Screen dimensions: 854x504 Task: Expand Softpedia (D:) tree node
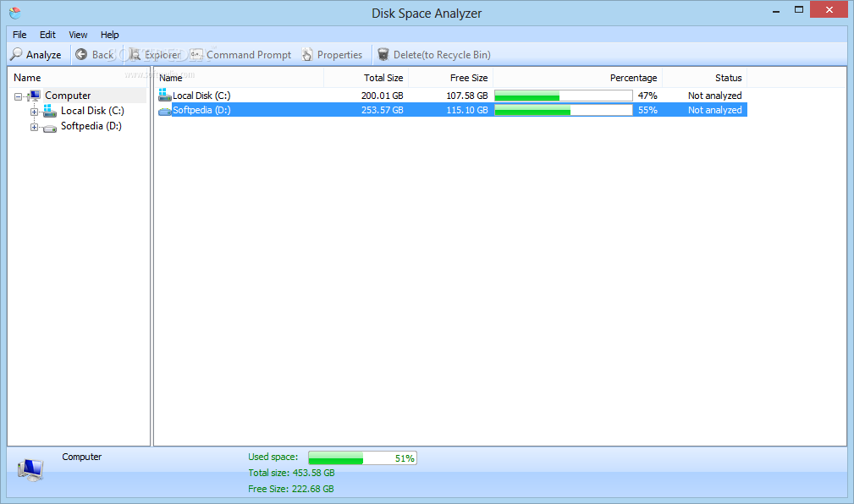pyautogui.click(x=34, y=128)
